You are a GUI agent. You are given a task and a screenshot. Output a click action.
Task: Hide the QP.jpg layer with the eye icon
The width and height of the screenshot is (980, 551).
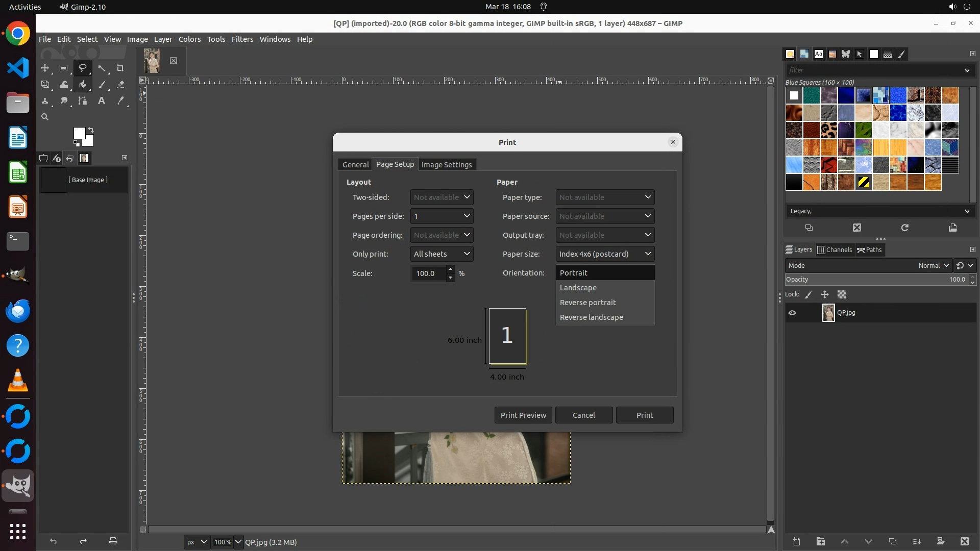click(792, 313)
